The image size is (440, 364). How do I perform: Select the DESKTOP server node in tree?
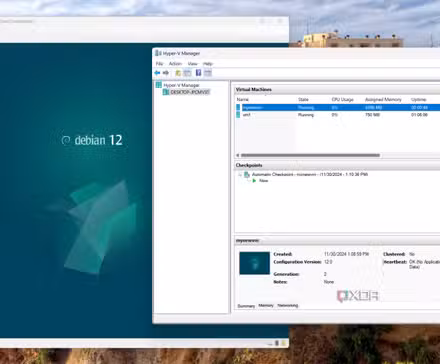pyautogui.click(x=190, y=92)
